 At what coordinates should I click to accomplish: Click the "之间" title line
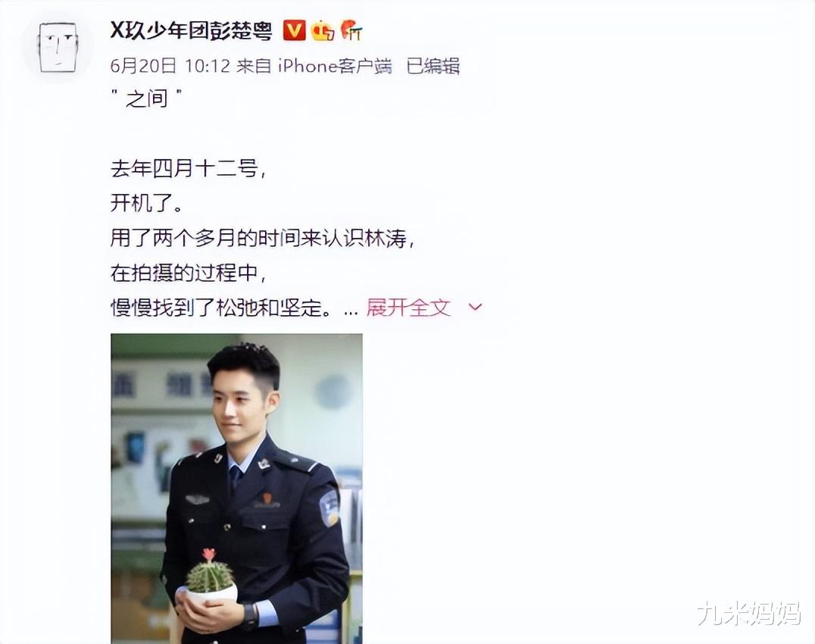[x=148, y=98]
